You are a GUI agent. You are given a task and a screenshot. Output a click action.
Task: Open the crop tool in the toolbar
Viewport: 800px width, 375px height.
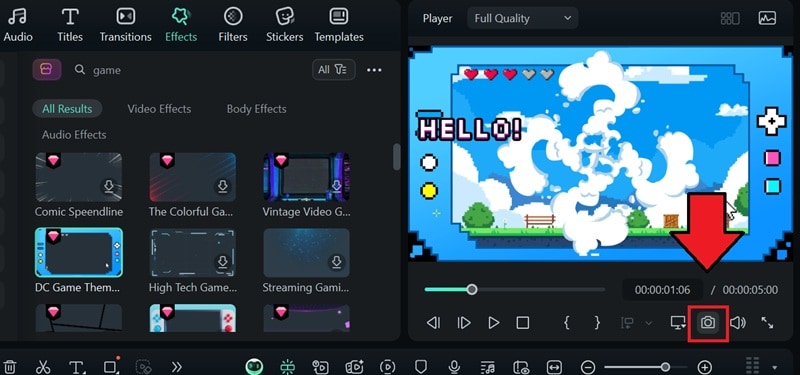110,367
